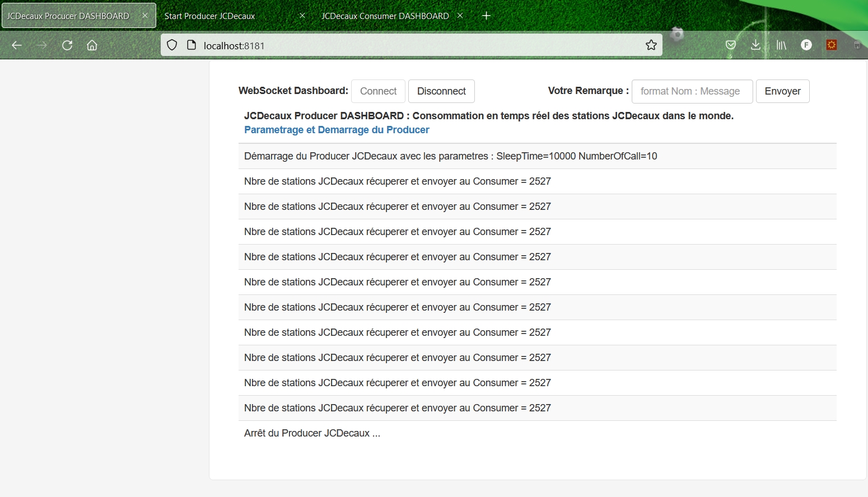This screenshot has height=497, width=868.
Task: Click the tracking protection shield icon
Action: point(172,45)
